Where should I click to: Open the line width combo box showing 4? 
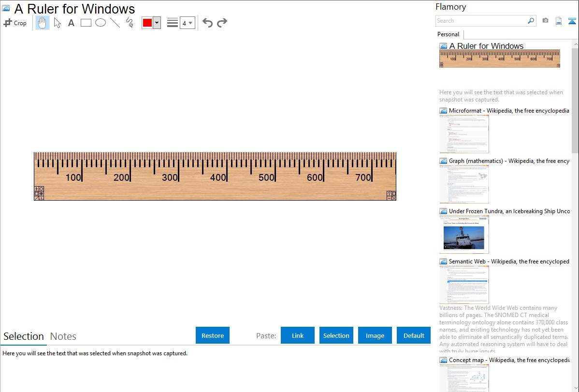coord(187,23)
